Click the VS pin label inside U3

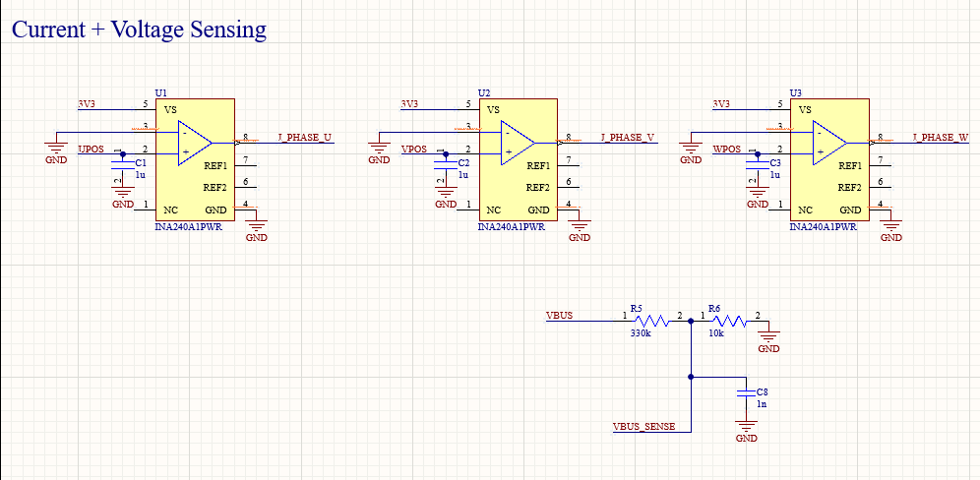pos(806,110)
